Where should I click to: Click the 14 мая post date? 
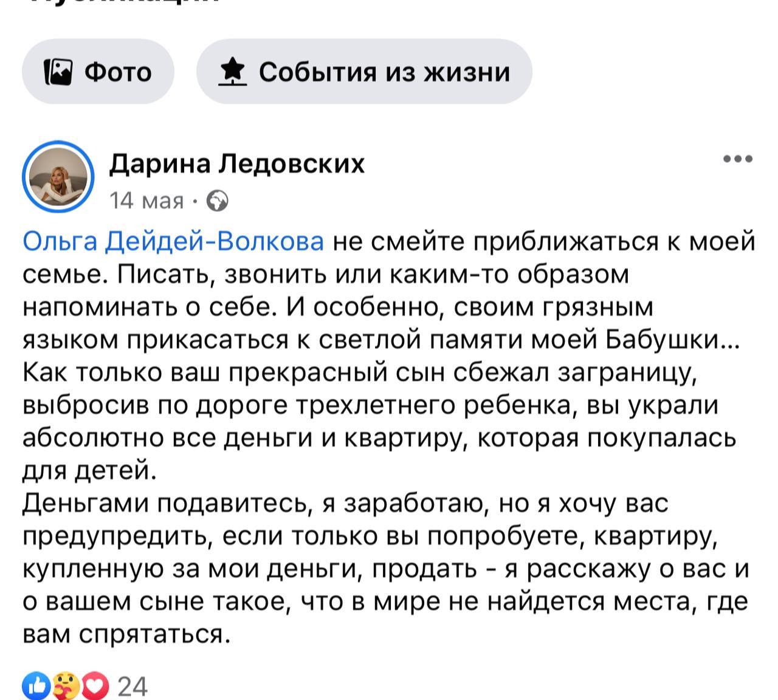pos(146,201)
